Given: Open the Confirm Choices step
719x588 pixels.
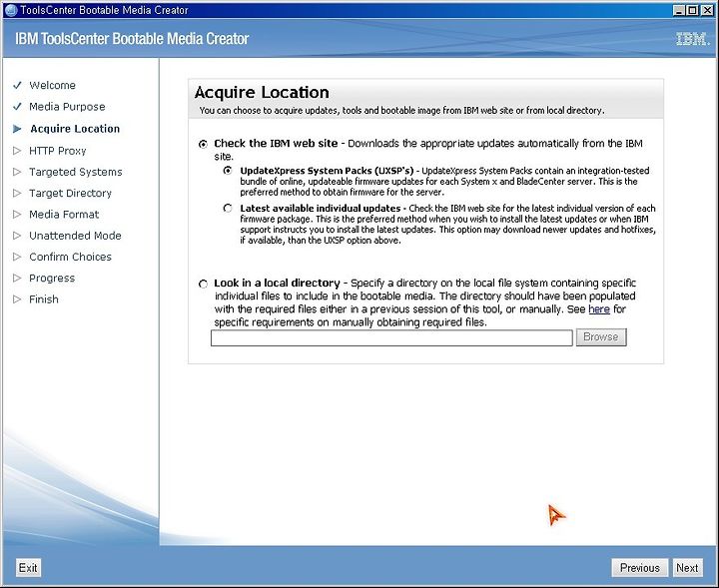Looking at the screenshot, I should coord(70,257).
